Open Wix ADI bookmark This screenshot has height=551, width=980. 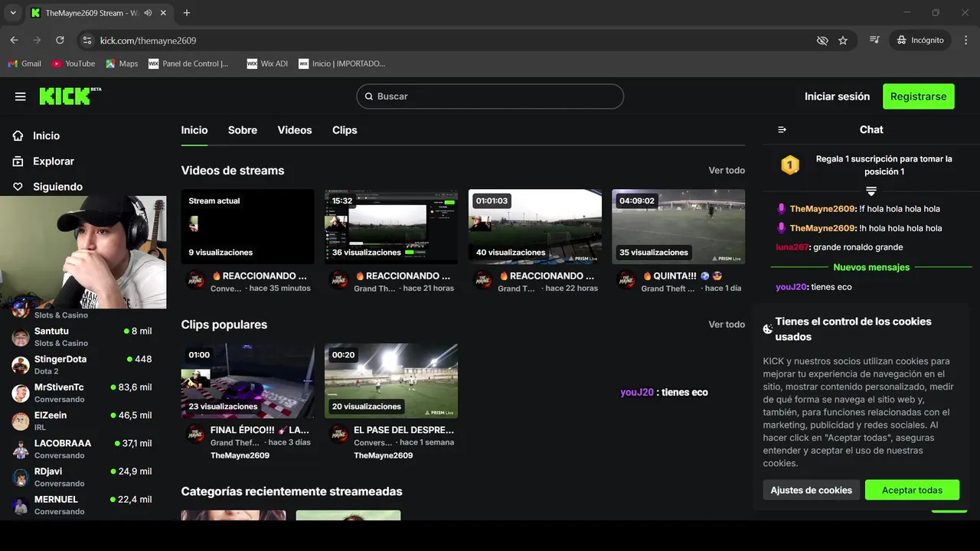(267, 64)
